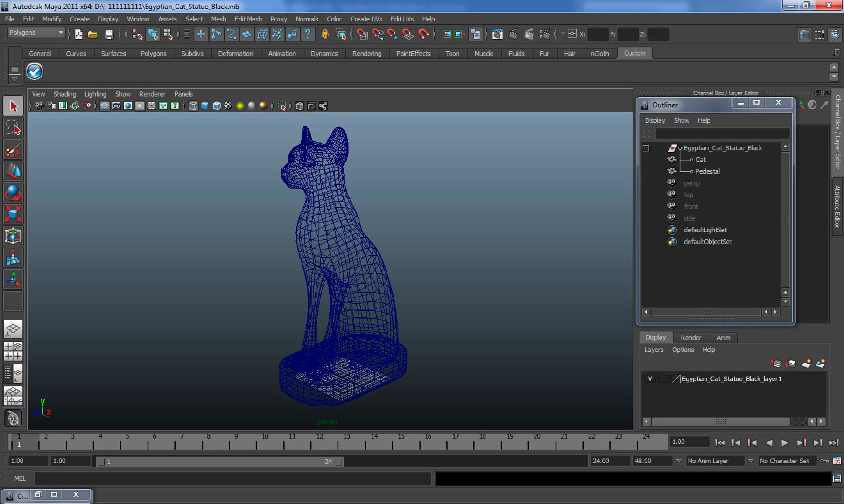This screenshot has height=504, width=844.
Task: Select the Show Manipulator tool
Action: (x=13, y=279)
